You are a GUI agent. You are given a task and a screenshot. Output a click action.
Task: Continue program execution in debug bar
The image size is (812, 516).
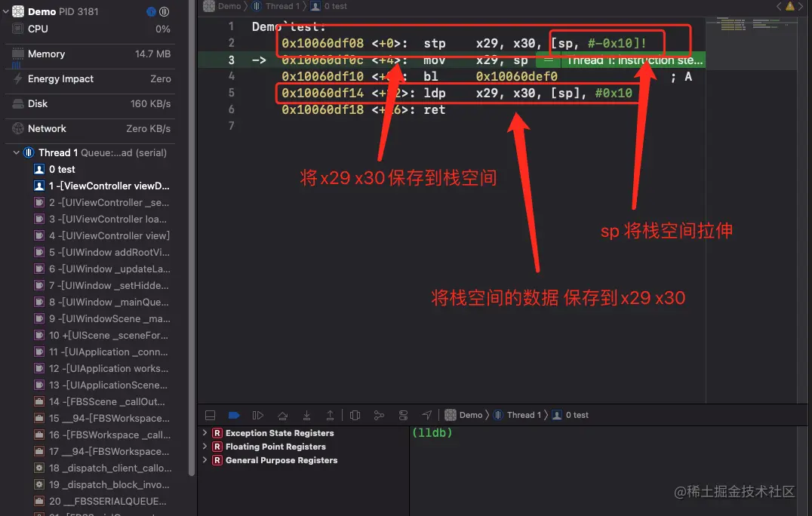258,414
